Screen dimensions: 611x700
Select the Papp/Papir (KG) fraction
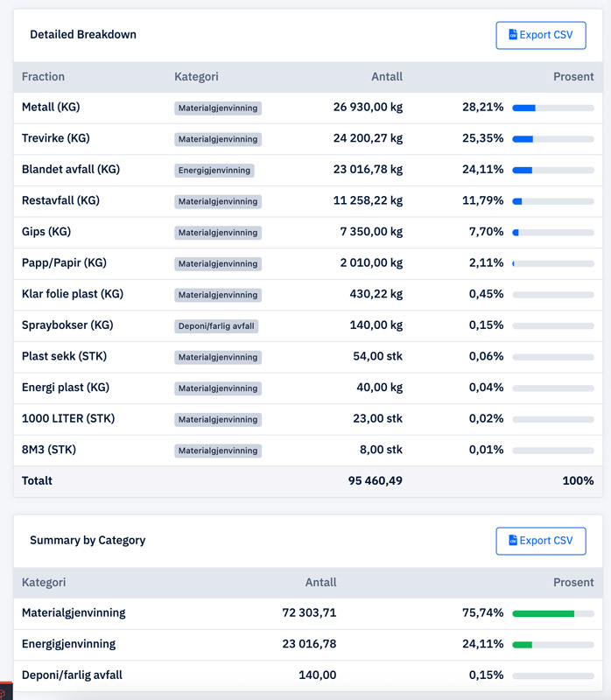tap(64, 262)
